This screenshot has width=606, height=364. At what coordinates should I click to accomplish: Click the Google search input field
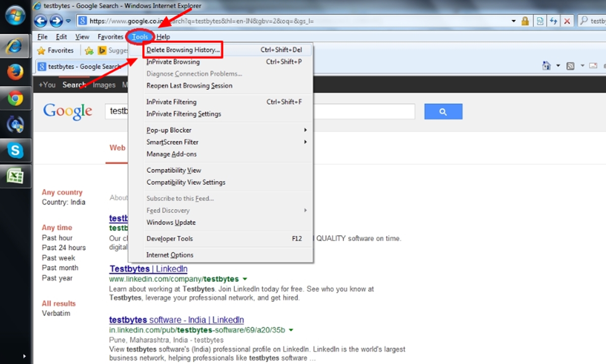(x=260, y=112)
